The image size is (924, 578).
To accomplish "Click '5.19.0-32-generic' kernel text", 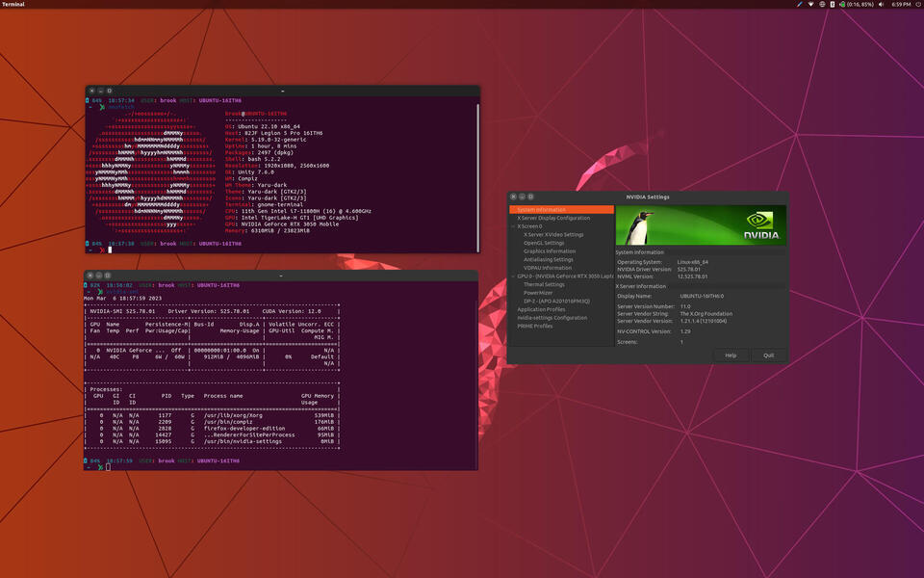I will [279, 139].
